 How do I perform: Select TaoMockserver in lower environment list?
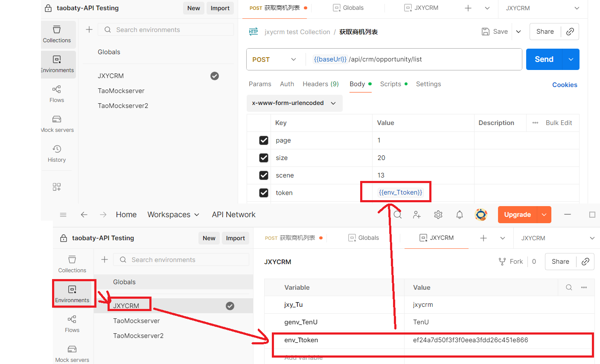point(137,321)
